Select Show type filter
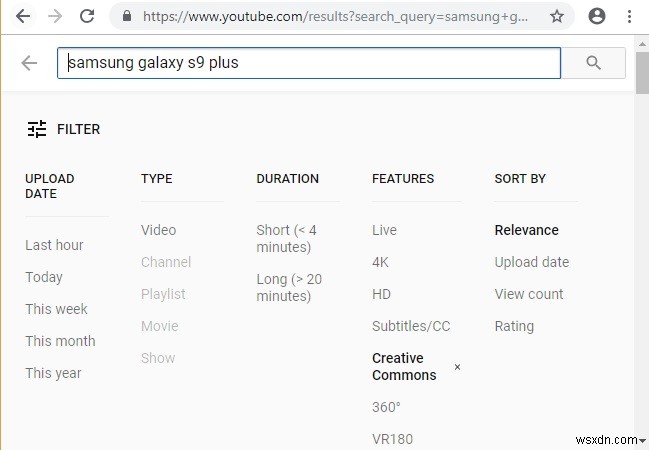Viewport: 649px width, 450px height. coord(158,358)
